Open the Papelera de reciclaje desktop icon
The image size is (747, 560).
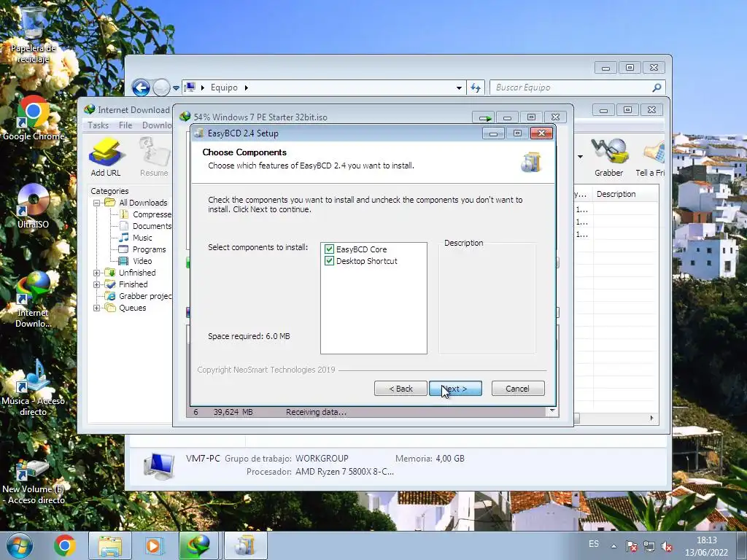33,34
